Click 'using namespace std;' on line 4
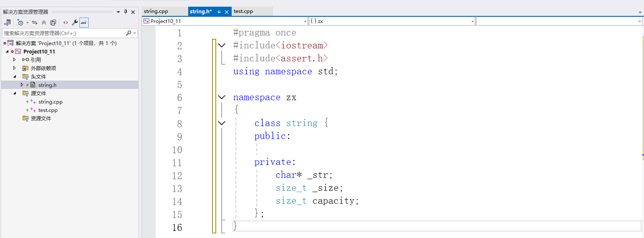The height and width of the screenshot is (238, 644). (x=286, y=72)
